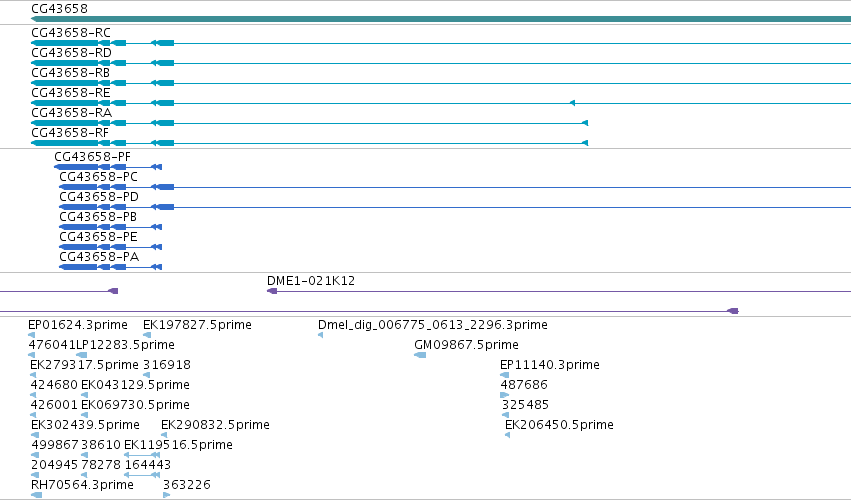Select the 426001 feature label
Image resolution: width=851 pixels, height=500 pixels.
(x=54, y=405)
